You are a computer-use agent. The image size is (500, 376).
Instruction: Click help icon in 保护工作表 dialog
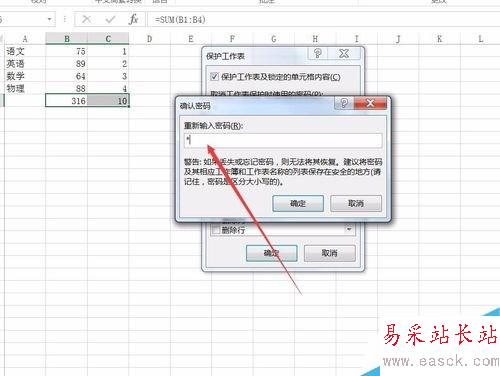[x=317, y=53]
